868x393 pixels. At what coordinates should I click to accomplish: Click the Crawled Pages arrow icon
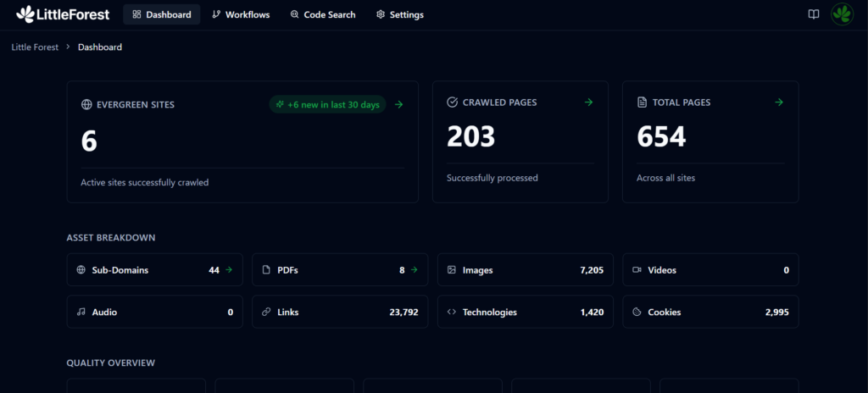[589, 102]
